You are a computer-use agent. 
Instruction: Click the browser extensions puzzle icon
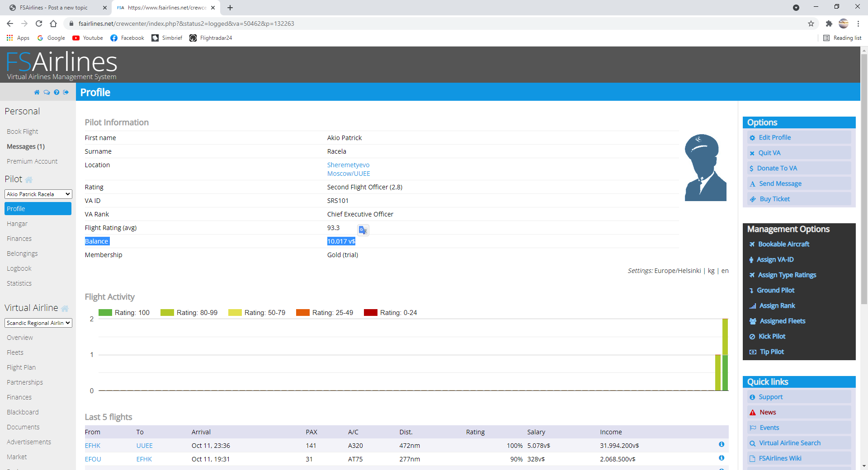(x=829, y=23)
